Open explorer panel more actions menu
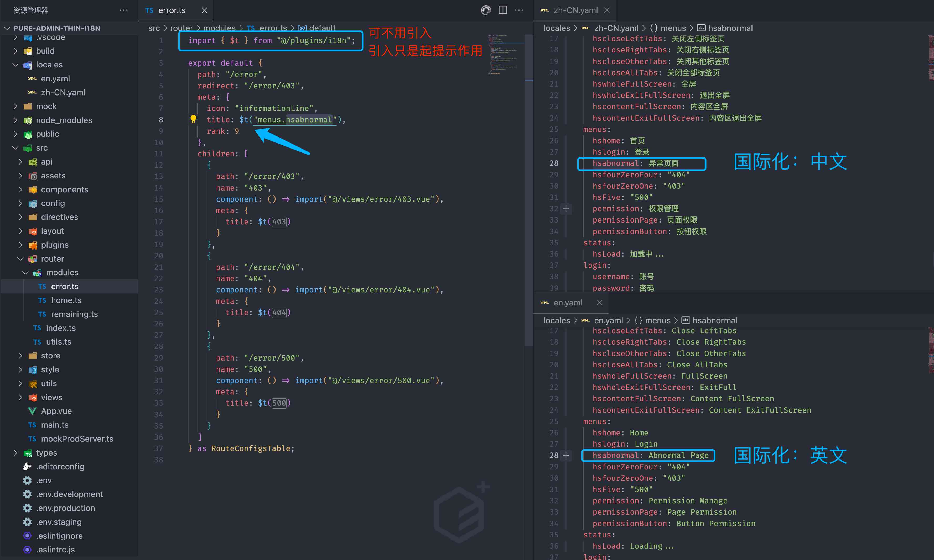This screenshot has width=934, height=560. [123, 10]
